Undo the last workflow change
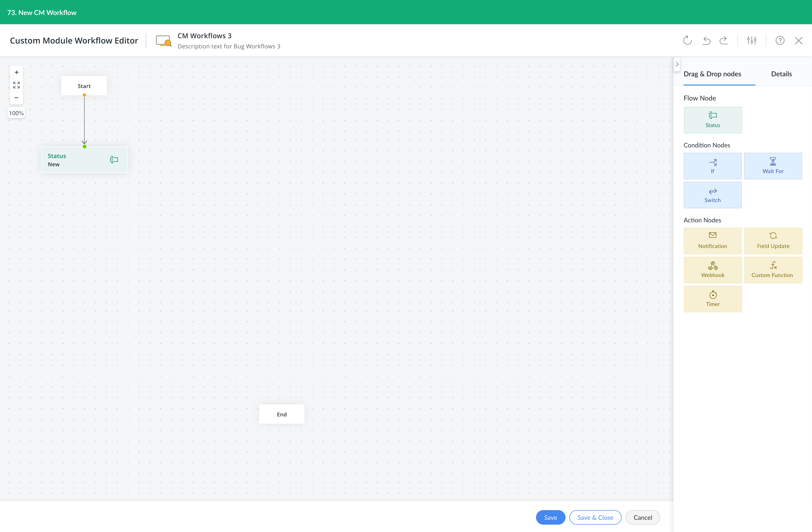Screen dimensions: 812x532 point(706,41)
